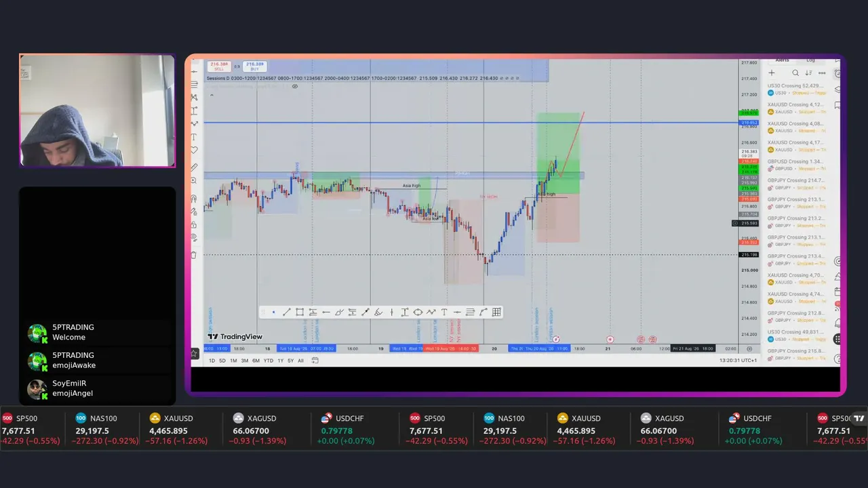Set chart range to All
Image resolution: width=868 pixels, height=488 pixels.
pos(300,361)
